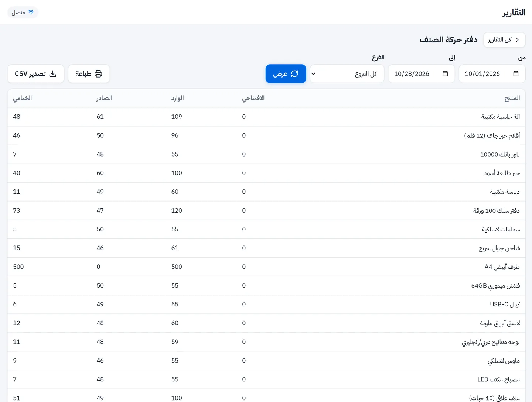Click the printer icon on the طباعة button
The width and height of the screenshot is (532, 402).
tap(98, 74)
